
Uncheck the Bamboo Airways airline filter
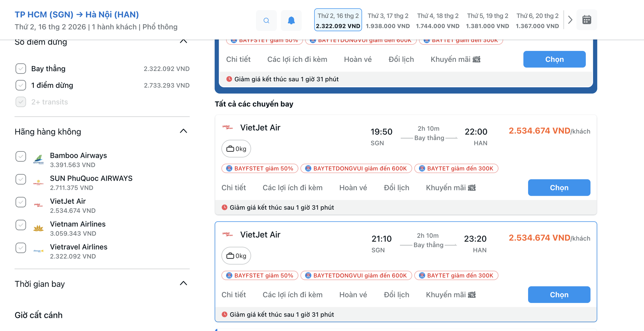point(21,156)
